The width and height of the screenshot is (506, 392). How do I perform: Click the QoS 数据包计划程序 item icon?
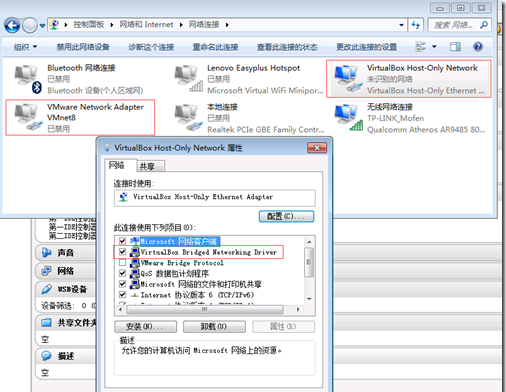[x=134, y=274]
